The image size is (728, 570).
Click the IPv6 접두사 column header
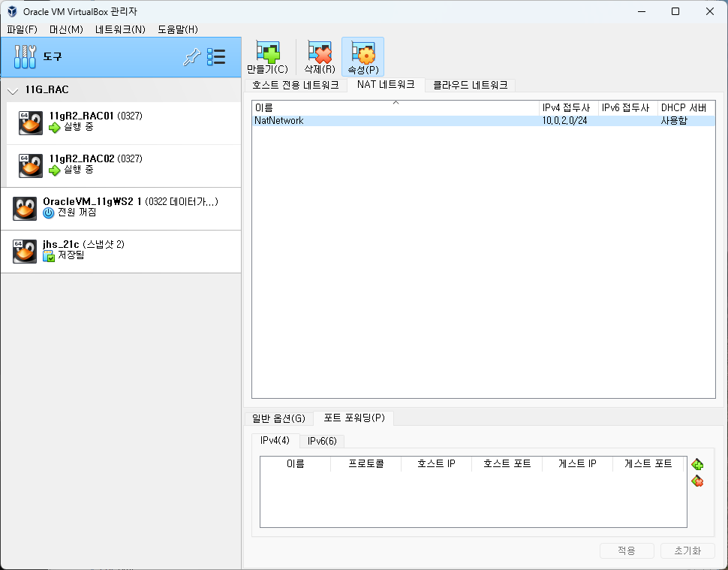[627, 108]
